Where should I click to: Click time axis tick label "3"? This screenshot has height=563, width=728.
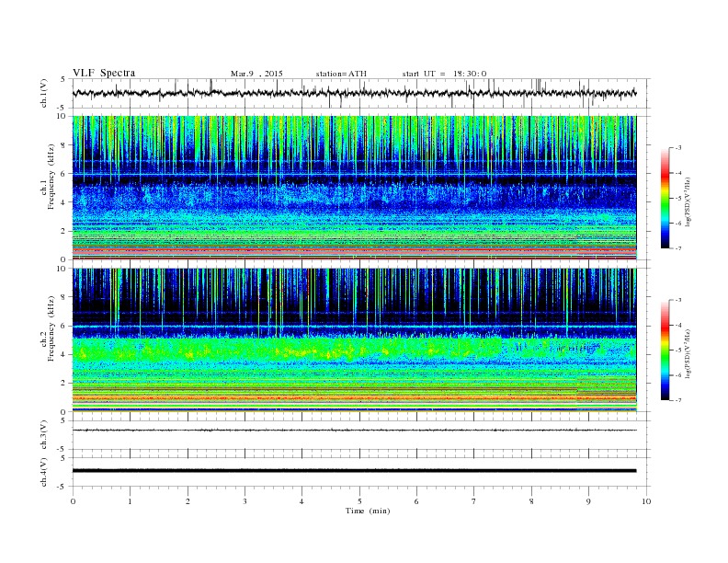(x=245, y=501)
